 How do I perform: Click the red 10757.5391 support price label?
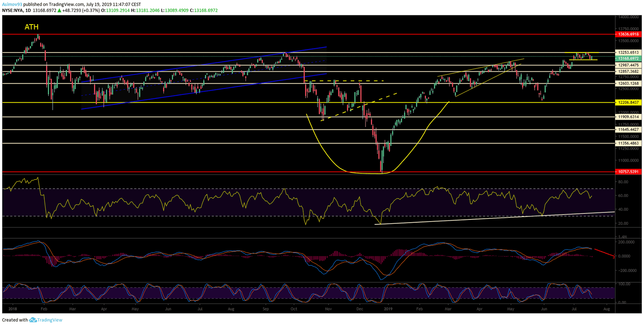click(x=628, y=172)
